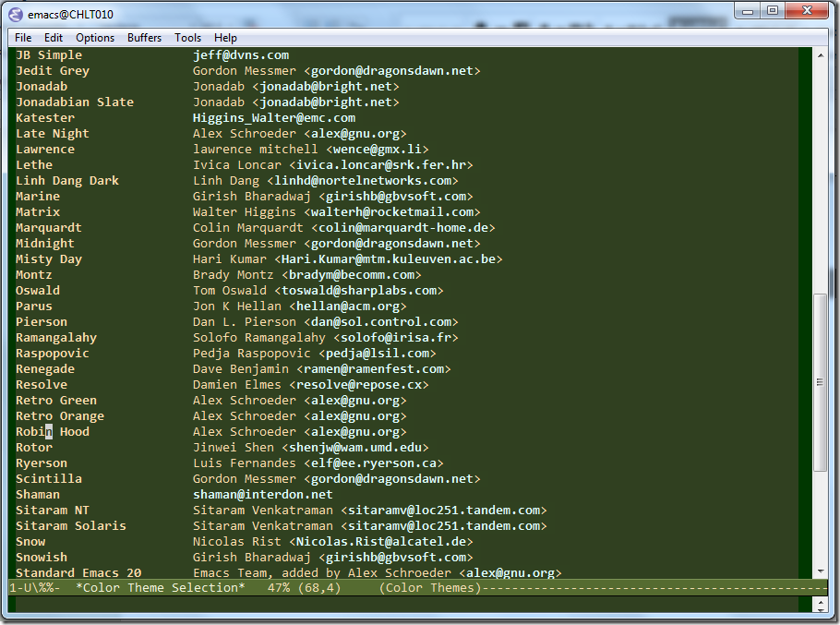Click the minibuffer scrollbar down arrow
Viewport: 840px width, 625px height.
tap(821, 608)
